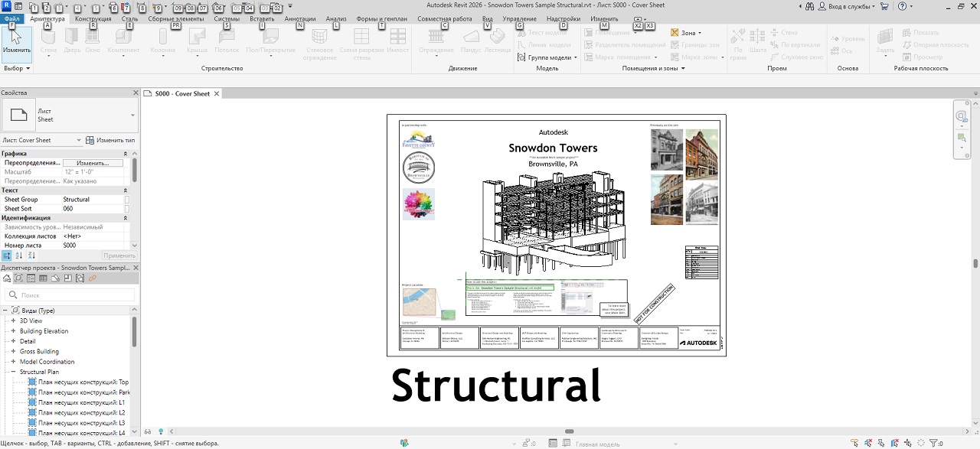This screenshot has width=980, height=449.
Task: Click the binoculars search icon in title bar
Action: [810, 6]
